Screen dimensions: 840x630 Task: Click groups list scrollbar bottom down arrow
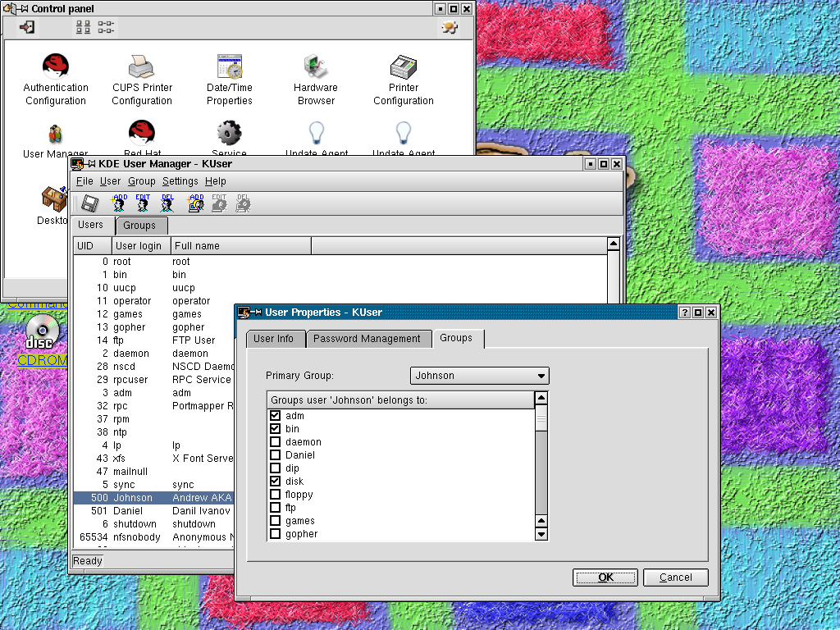pyautogui.click(x=541, y=534)
